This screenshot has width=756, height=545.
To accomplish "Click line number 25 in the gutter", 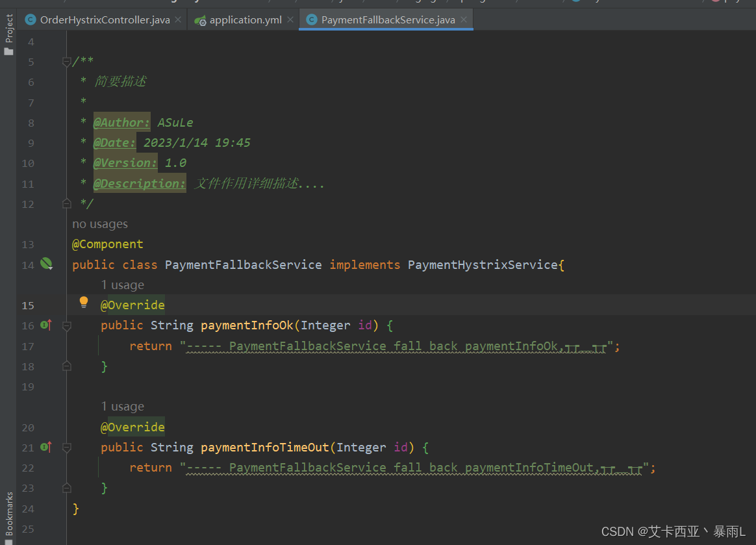I will pyautogui.click(x=28, y=529).
